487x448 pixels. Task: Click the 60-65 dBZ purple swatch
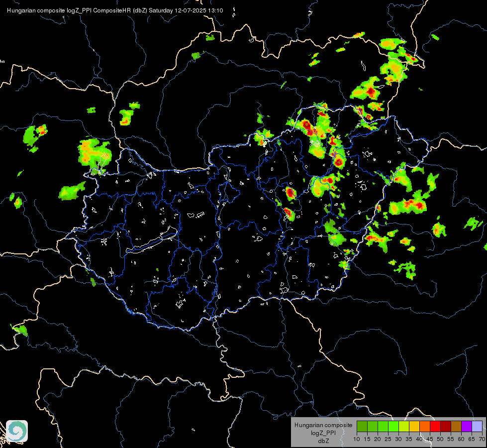point(467,427)
